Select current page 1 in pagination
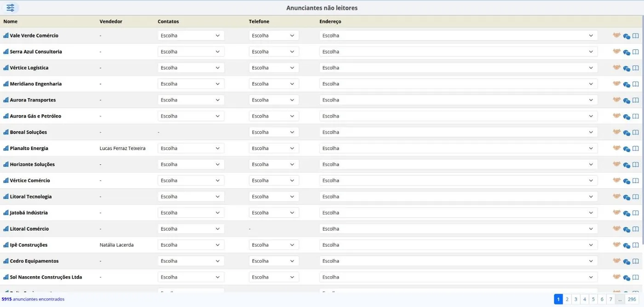The image size is (644, 307). (558, 299)
